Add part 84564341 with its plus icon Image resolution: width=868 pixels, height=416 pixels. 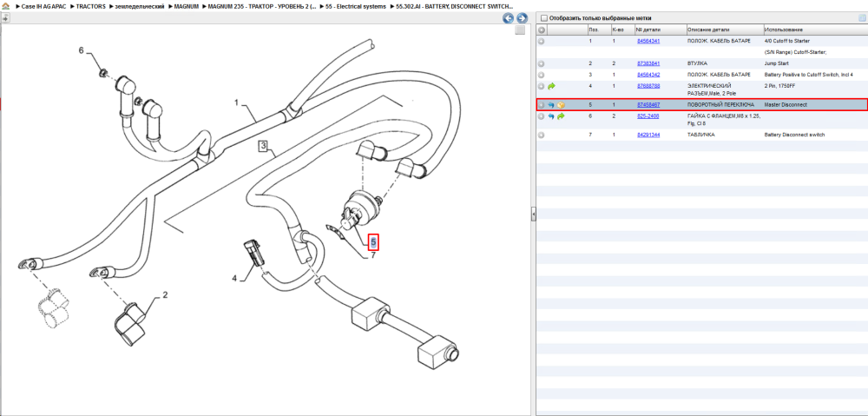point(542,42)
